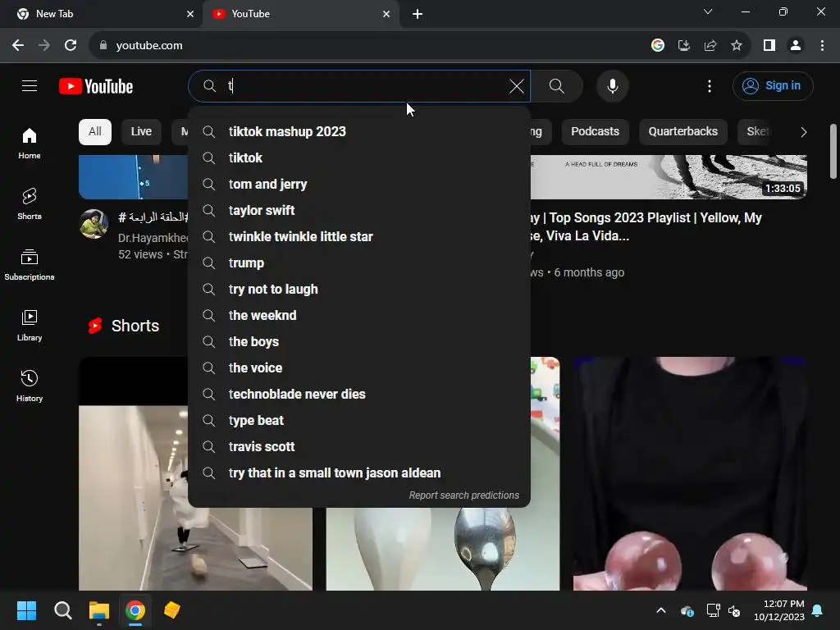The height and width of the screenshot is (630, 840).
Task: Switch to the New Tab tab
Action: [x=101, y=14]
